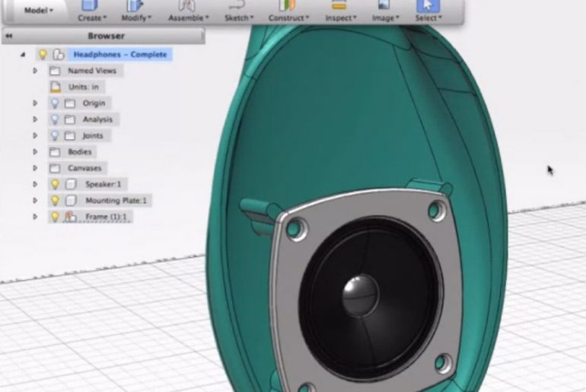This screenshot has width=586, height=392.
Task: Click the Construct plane icon
Action: [288, 5]
